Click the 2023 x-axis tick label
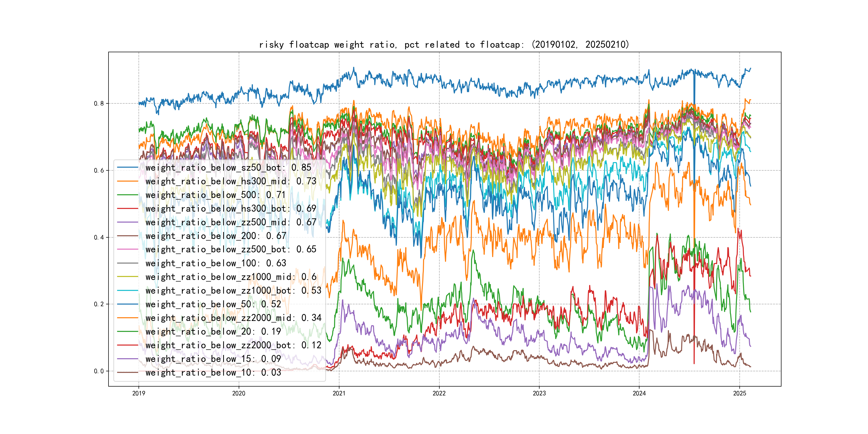This screenshot has width=868, height=434. (539, 393)
